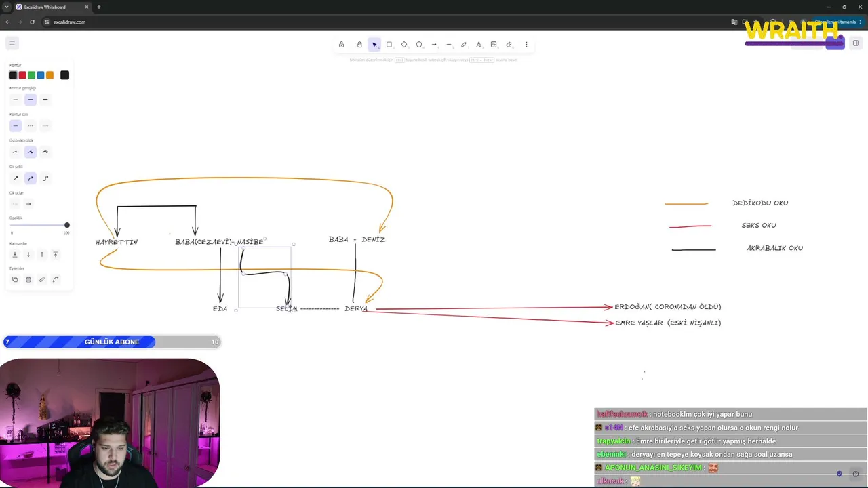Choose dotted stroke style
The height and width of the screenshot is (488, 868).
[x=45, y=125]
